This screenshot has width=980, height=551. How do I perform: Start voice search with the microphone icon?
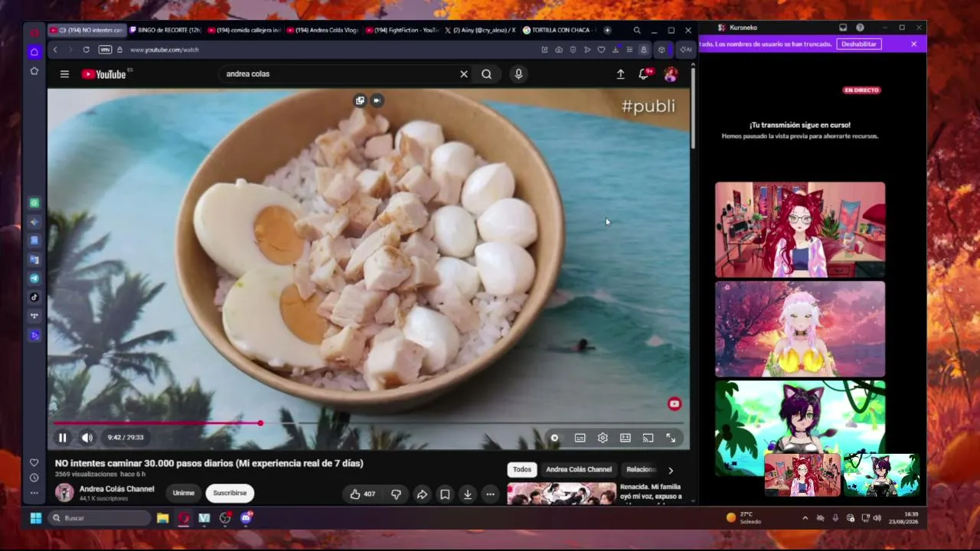(518, 74)
